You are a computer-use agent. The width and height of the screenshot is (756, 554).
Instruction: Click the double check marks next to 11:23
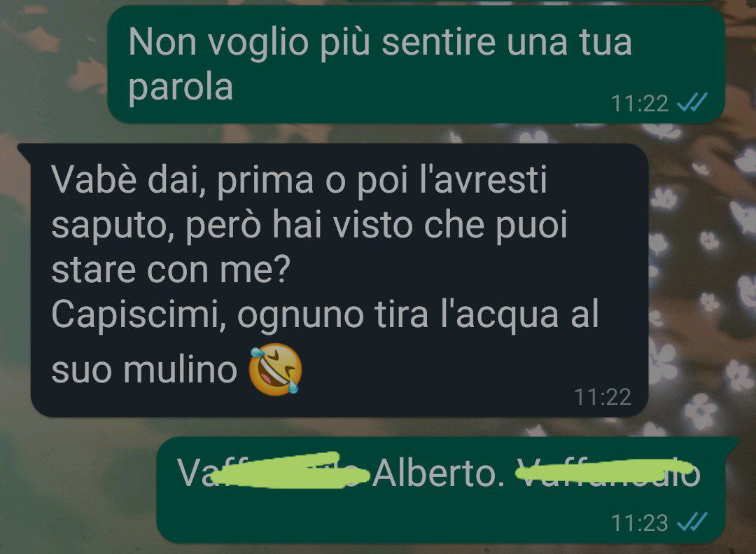point(692,522)
